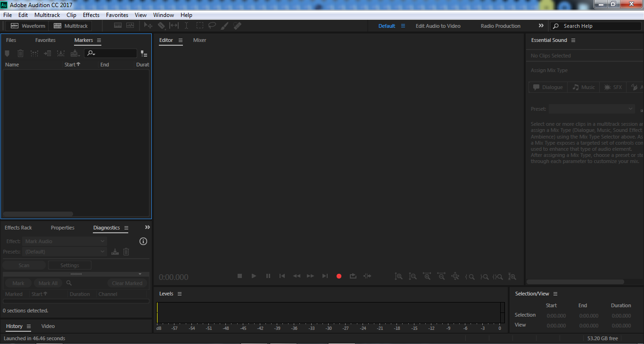644x344 pixels.
Task: Click the save preset icon in Diagnostics
Action: tap(115, 252)
